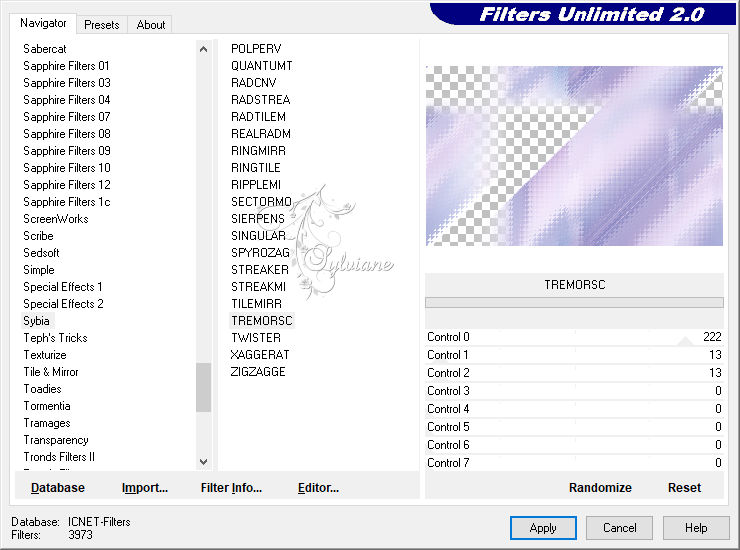Select Sapphire Filters 10
The width and height of the screenshot is (740, 550).
[67, 168]
